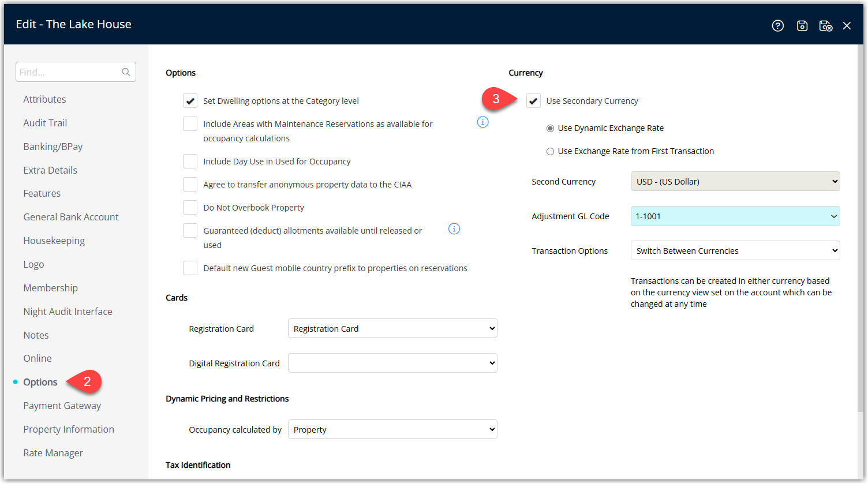Open info icon for Guaranteed allotments option
868x484 pixels.
click(454, 229)
